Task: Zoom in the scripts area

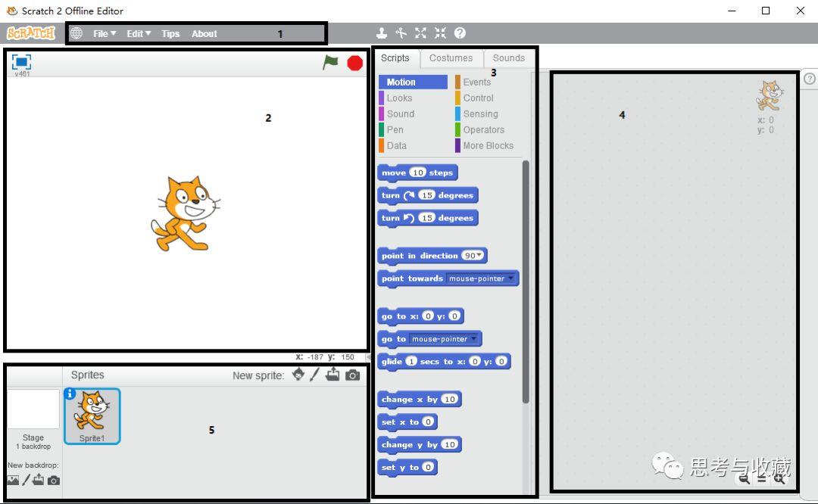Action: point(779,478)
